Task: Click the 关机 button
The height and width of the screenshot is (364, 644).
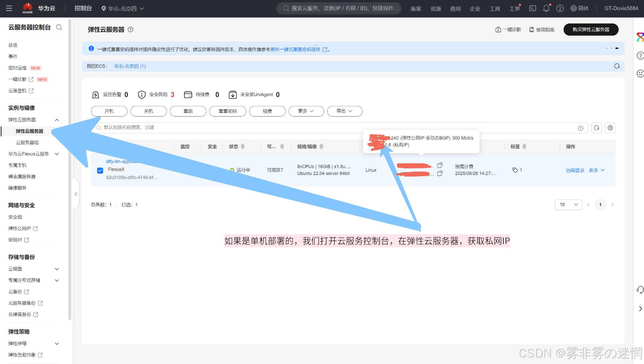Action: pos(149,111)
